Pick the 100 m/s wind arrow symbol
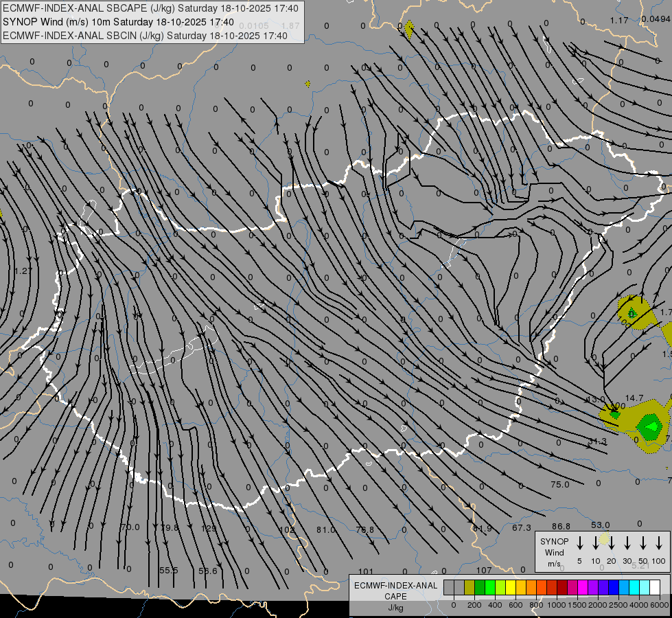 pyautogui.click(x=659, y=543)
